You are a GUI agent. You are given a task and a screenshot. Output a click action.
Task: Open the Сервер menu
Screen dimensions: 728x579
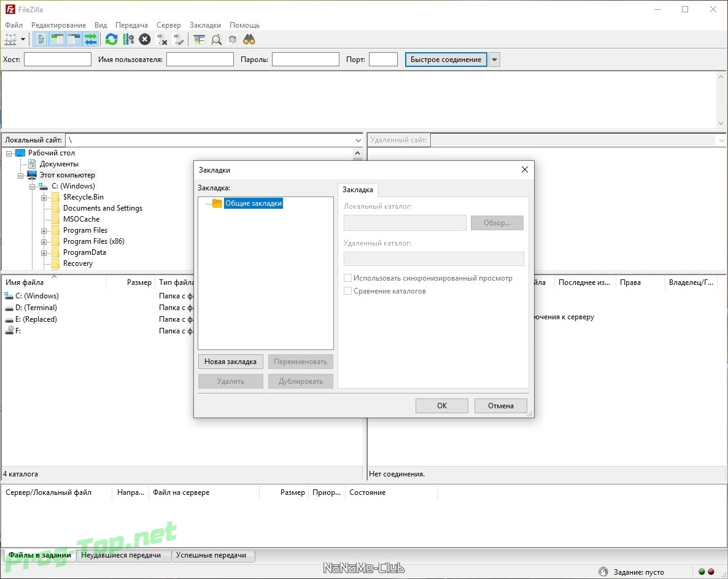[x=169, y=25]
